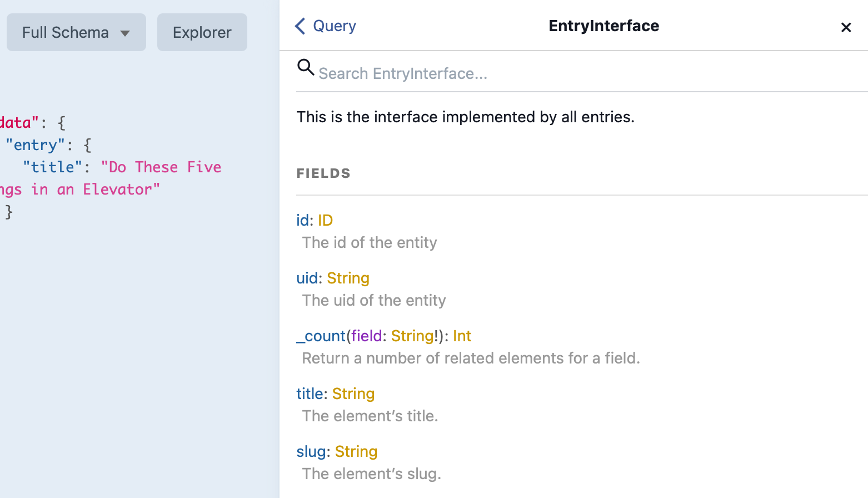
Task: Open the uid field documentation
Action: [307, 278]
